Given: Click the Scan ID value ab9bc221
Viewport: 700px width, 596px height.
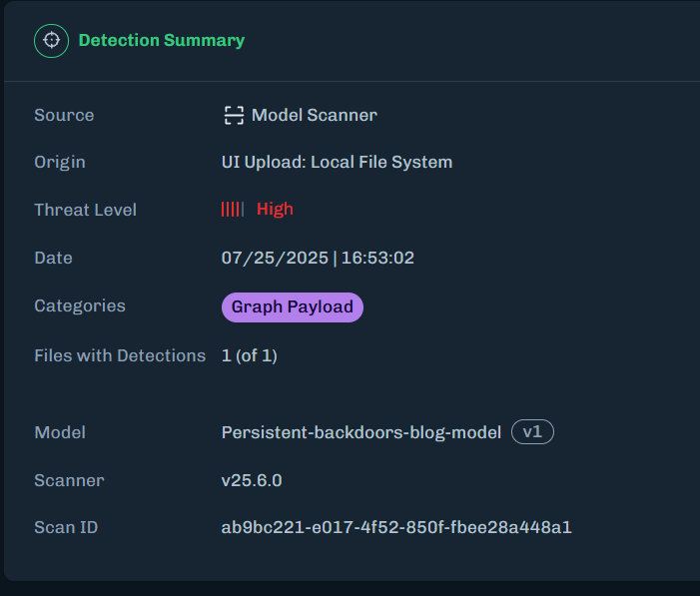Looking at the screenshot, I should 396,527.
